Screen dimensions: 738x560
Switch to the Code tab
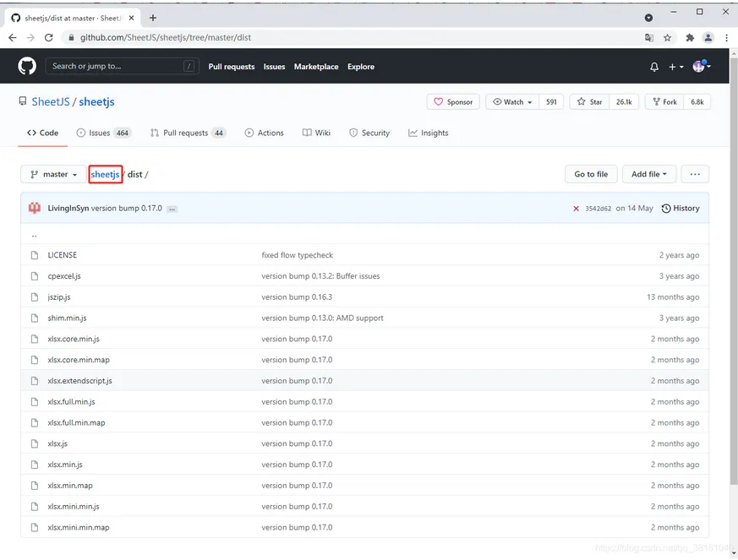pos(43,133)
